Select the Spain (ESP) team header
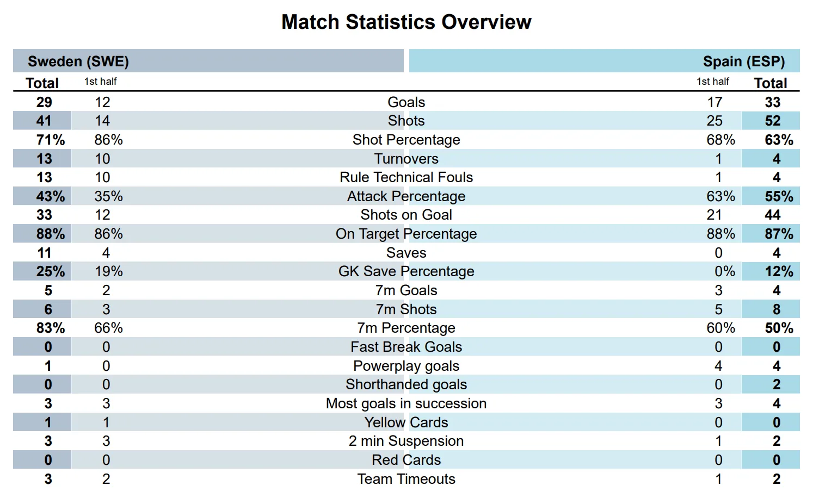 pyautogui.click(x=743, y=61)
